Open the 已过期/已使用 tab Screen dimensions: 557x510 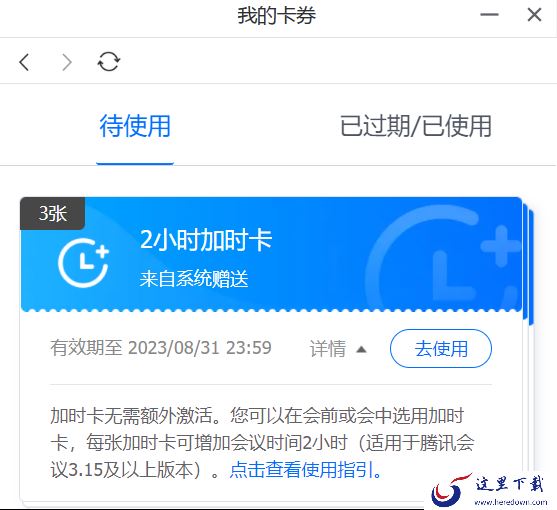click(416, 126)
